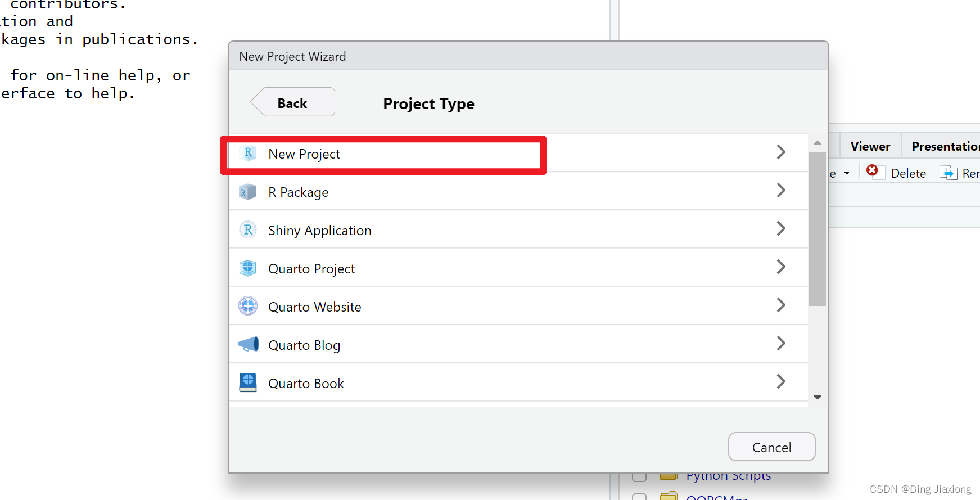The image size is (980, 500).
Task: Click the Shiny Application icon
Action: coord(248,230)
